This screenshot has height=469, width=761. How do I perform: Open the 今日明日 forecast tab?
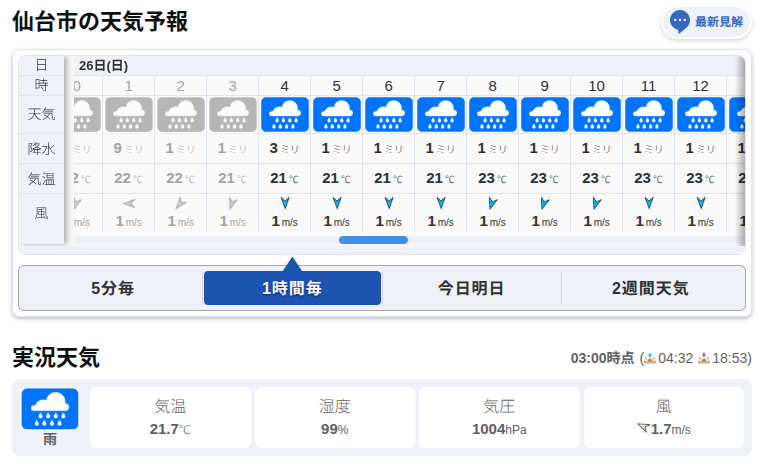point(471,288)
